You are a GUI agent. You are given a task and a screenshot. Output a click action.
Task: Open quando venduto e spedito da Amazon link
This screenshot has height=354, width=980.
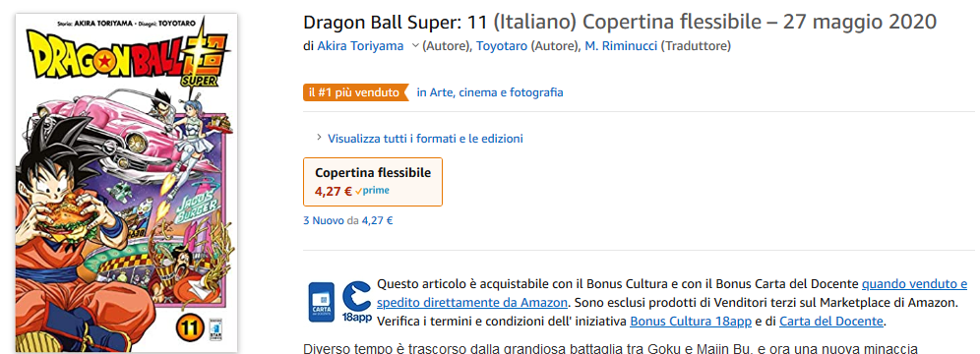coord(672,293)
